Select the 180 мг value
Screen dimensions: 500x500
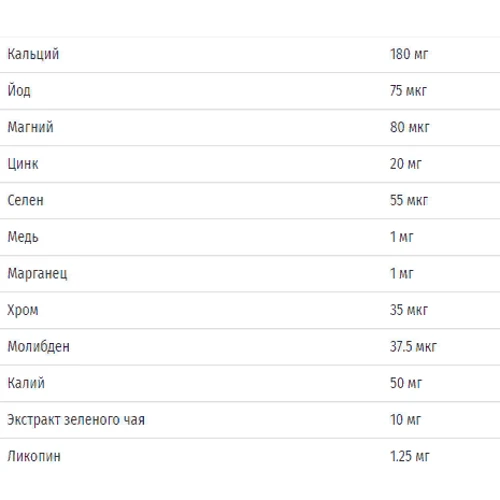tap(409, 54)
